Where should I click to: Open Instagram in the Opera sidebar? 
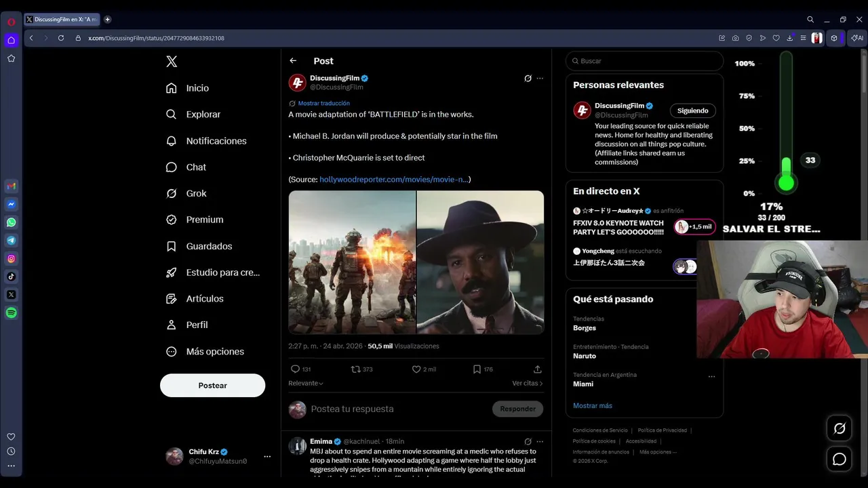12,259
